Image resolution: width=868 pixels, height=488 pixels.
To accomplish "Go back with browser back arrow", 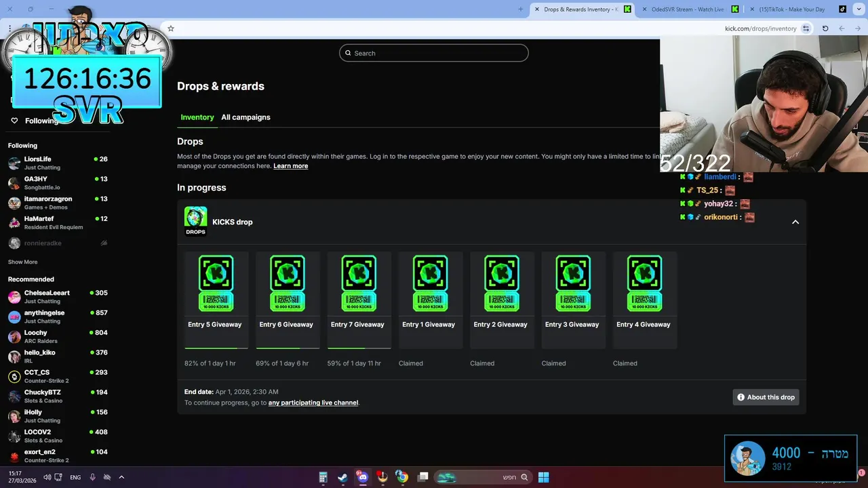I will [x=858, y=28].
